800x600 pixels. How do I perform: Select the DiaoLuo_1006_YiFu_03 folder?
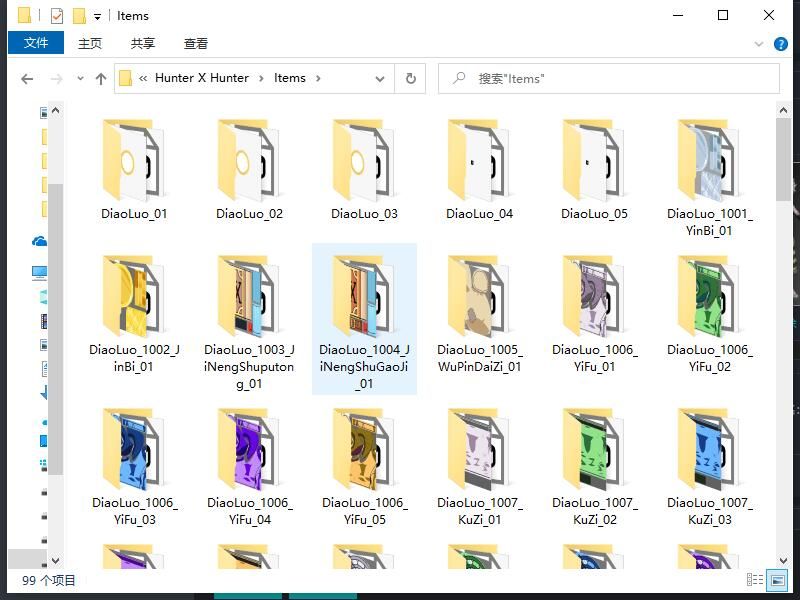(134, 467)
